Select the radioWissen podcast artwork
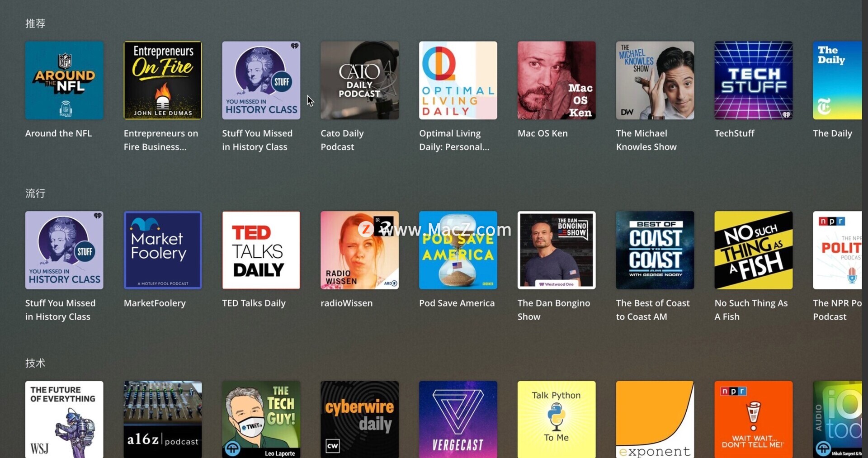The height and width of the screenshot is (458, 868). point(359,250)
